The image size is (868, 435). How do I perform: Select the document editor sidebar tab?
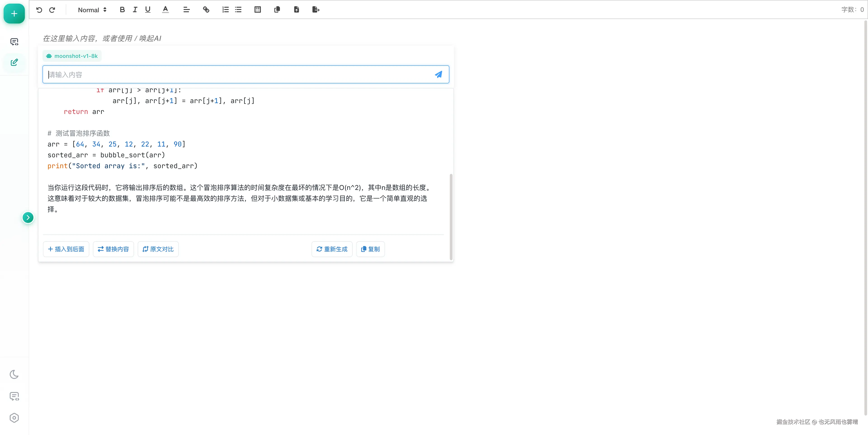pos(14,62)
